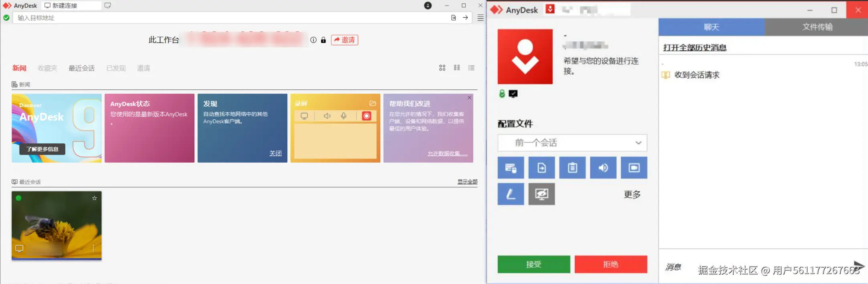Click red AnyDesk tab icon in request window
The image size is (868, 284).
pos(550,9)
